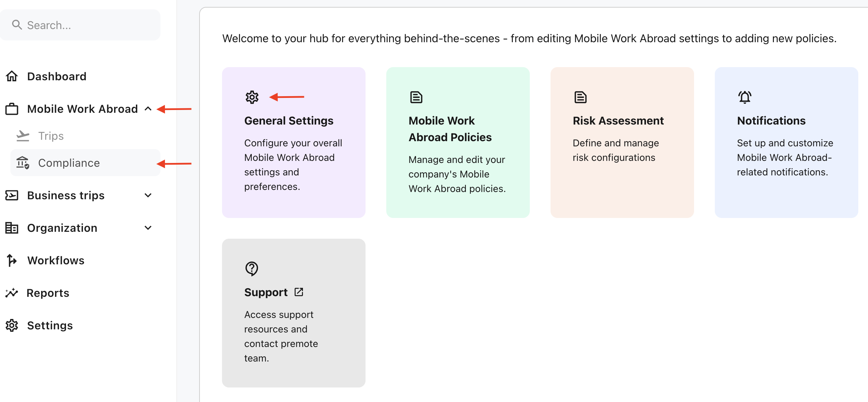Click the Compliance bank icon
Screen dimensions: 868x402
(x=23, y=163)
